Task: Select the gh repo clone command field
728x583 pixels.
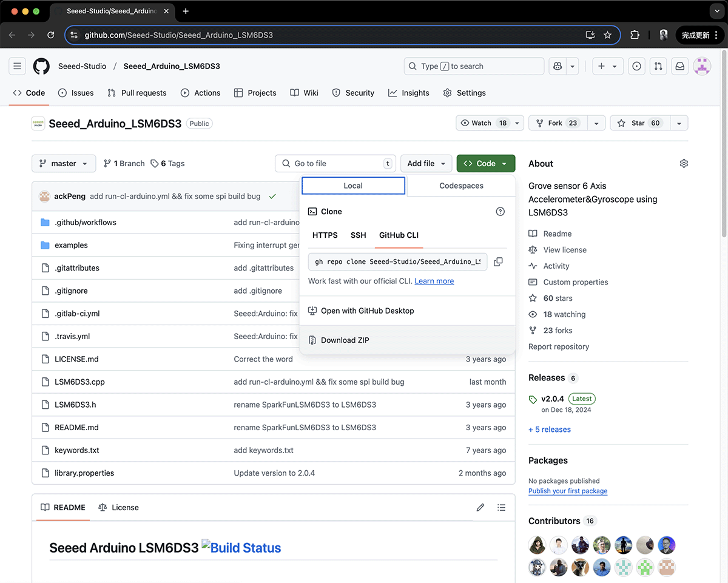Action: click(x=398, y=261)
